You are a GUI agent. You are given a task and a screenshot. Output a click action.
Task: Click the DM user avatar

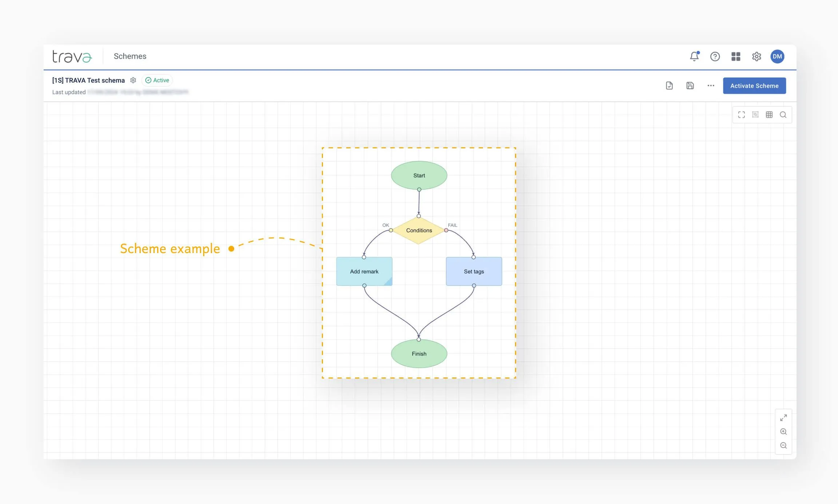(777, 56)
